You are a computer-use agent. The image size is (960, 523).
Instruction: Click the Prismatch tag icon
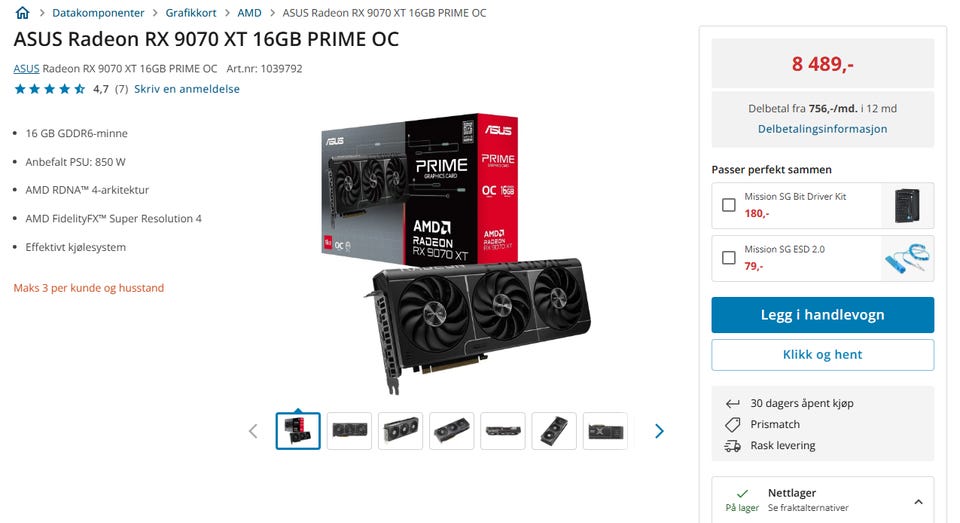pos(732,424)
